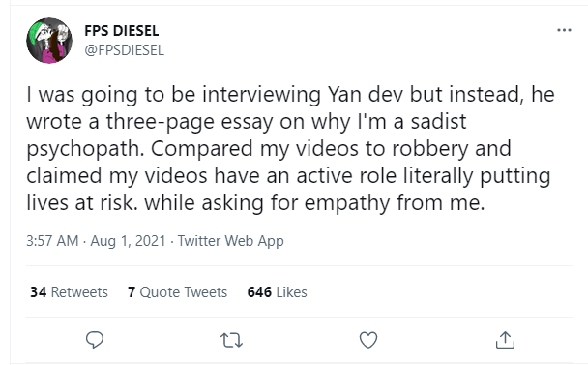Image resolution: width=588 pixels, height=365 pixels.
Task: Select the bold 646 like count number
Action: 259,292
